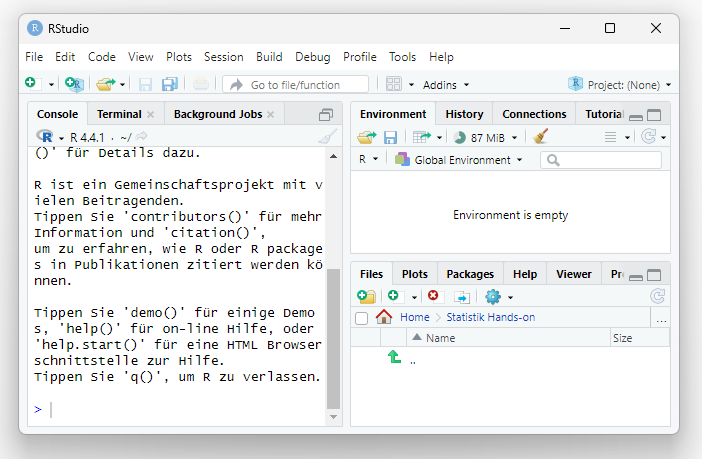The height and width of the screenshot is (459, 702).
Task: Clear environment objects with the broom icon
Action: 541,136
